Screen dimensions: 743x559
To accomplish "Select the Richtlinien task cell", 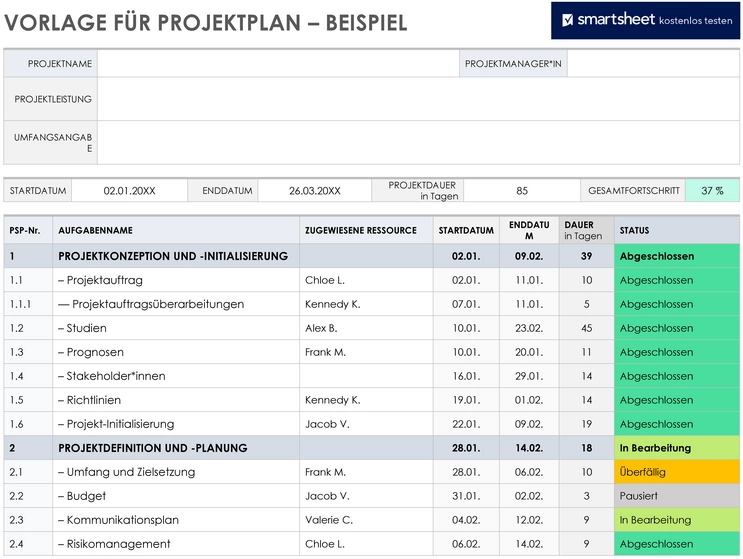I will tap(176, 400).
